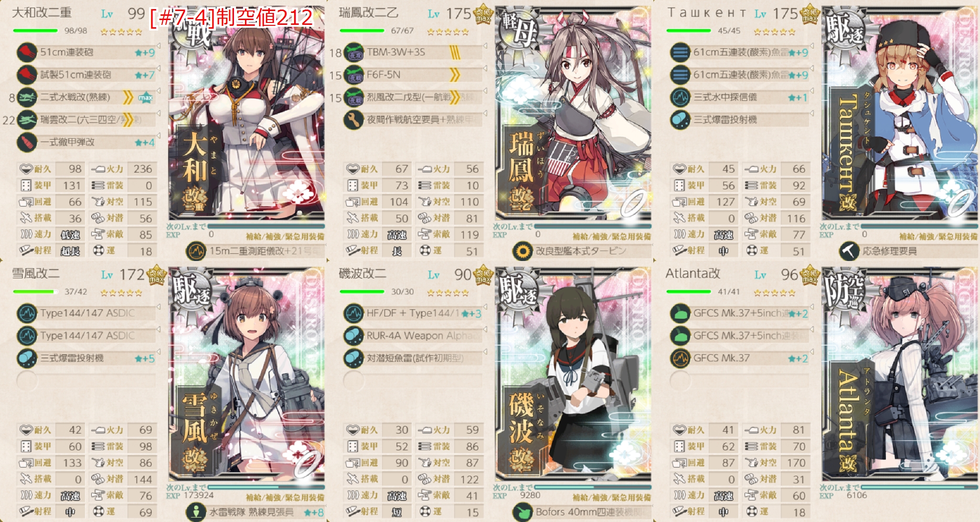The image size is (980, 522).
Task: Click the 補給/補強/緊急用装備 label under Ташкент
Action: point(938,237)
